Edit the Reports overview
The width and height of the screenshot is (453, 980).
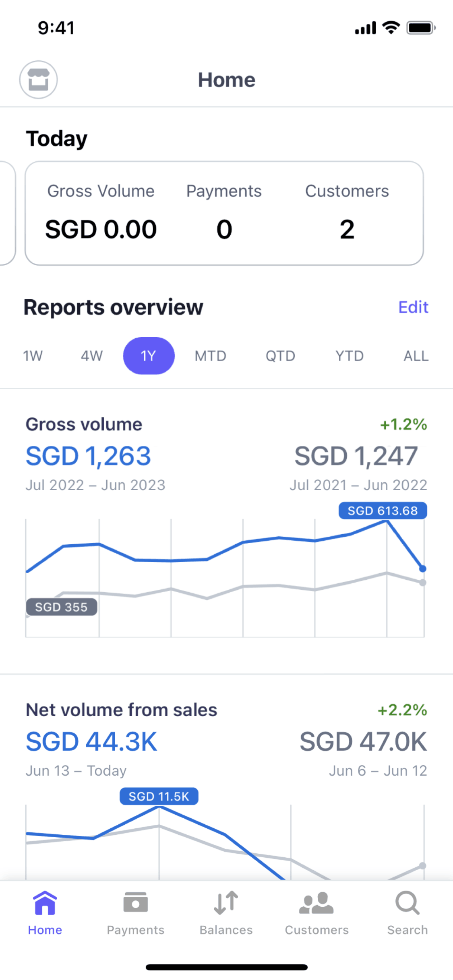[x=413, y=307]
